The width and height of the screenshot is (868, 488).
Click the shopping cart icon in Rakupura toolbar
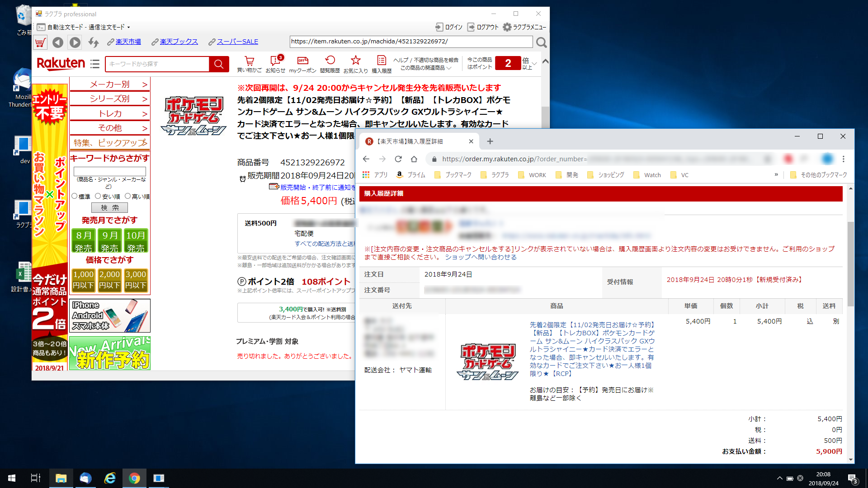(x=40, y=42)
